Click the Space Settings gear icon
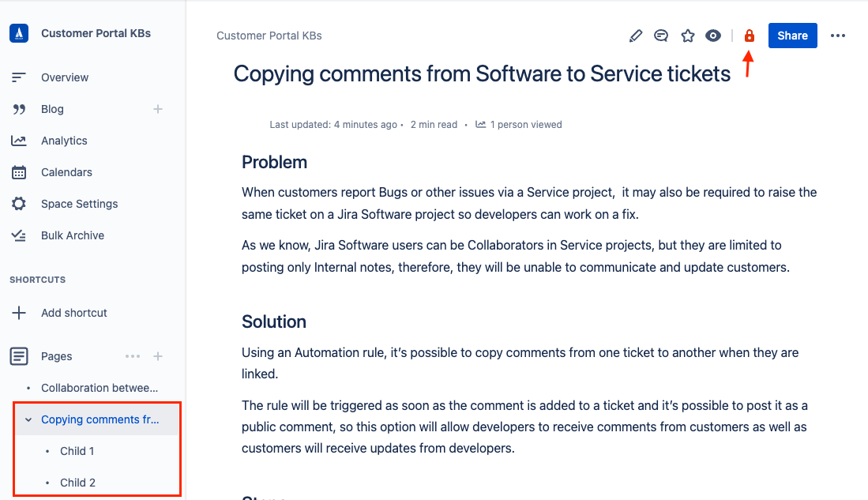The width and height of the screenshot is (868, 500). point(19,204)
